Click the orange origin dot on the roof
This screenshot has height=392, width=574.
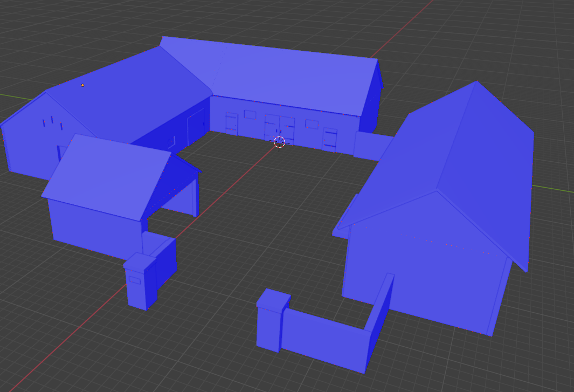(x=83, y=85)
